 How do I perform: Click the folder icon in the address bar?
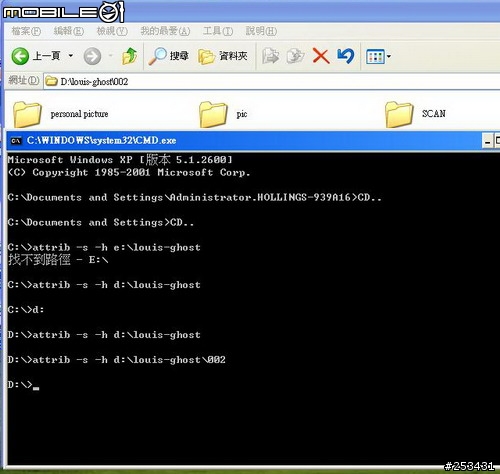click(51, 81)
